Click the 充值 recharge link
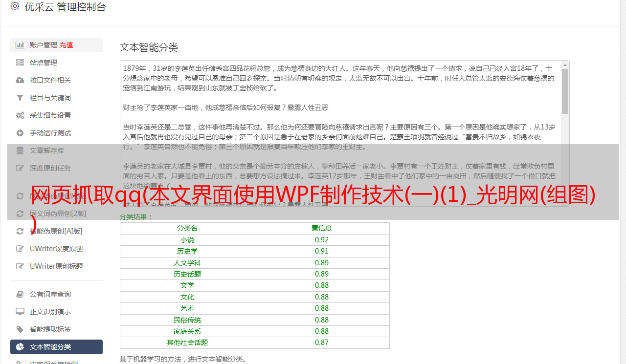The height and width of the screenshot is (364, 626). 66,45
